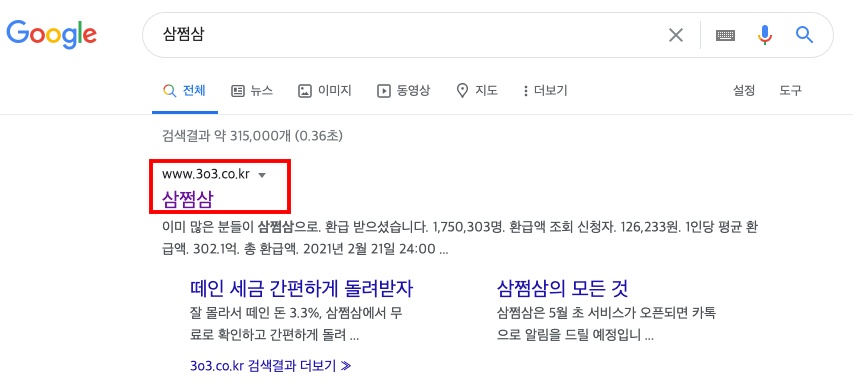This screenshot has width=853, height=392.
Task: Click the description 삼쩜삼은 5월 초 서비스가 오픈되면
Action: [607, 325]
